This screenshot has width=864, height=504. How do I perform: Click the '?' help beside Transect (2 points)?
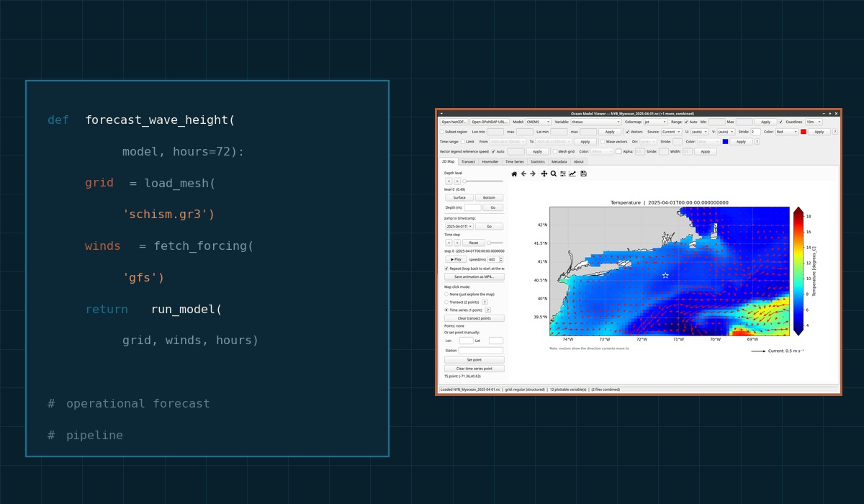(485, 302)
